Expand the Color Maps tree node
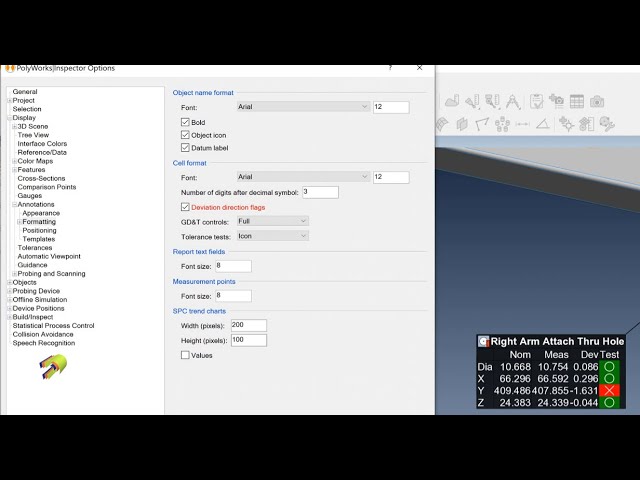Viewport: 640px width, 480px height. point(14,161)
